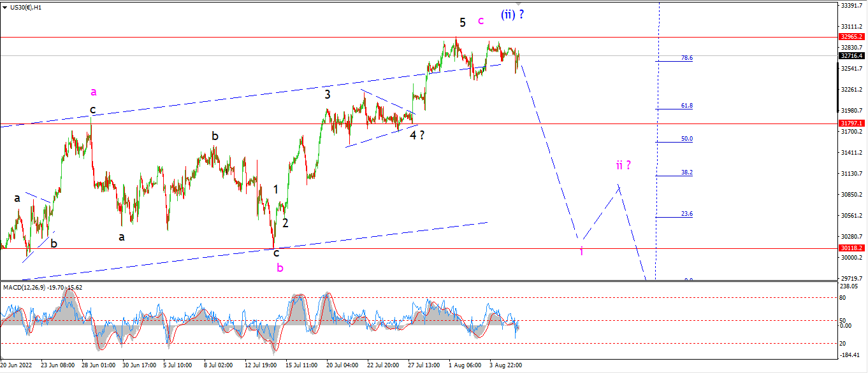
Task: Click the 23.6 Fibonacci level label
Action: [x=686, y=214]
